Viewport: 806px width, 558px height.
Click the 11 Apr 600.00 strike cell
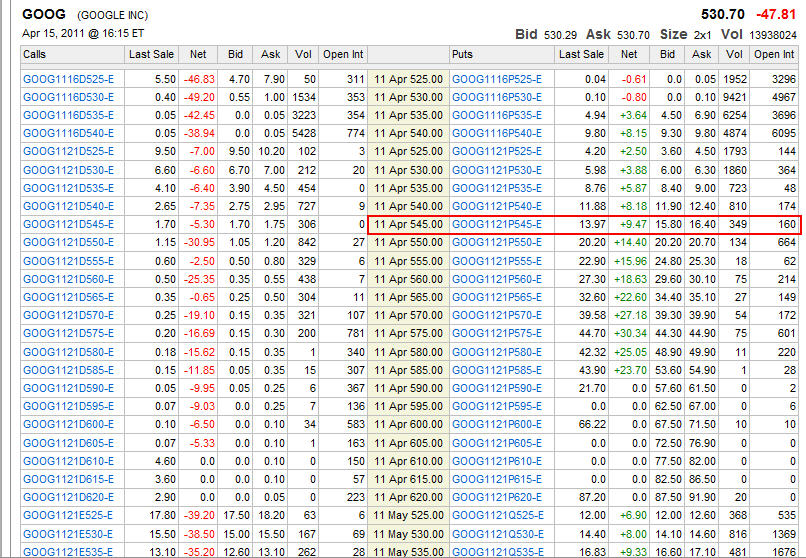pos(407,424)
